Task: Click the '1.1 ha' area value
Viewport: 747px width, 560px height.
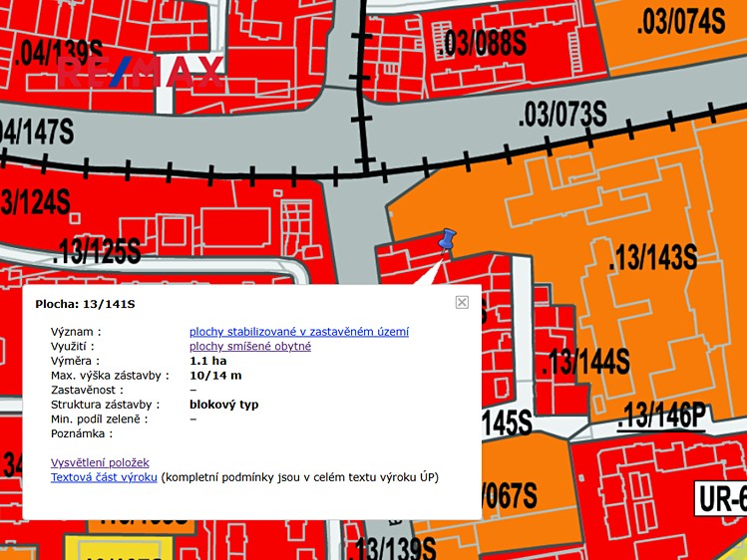Action: [x=207, y=361]
